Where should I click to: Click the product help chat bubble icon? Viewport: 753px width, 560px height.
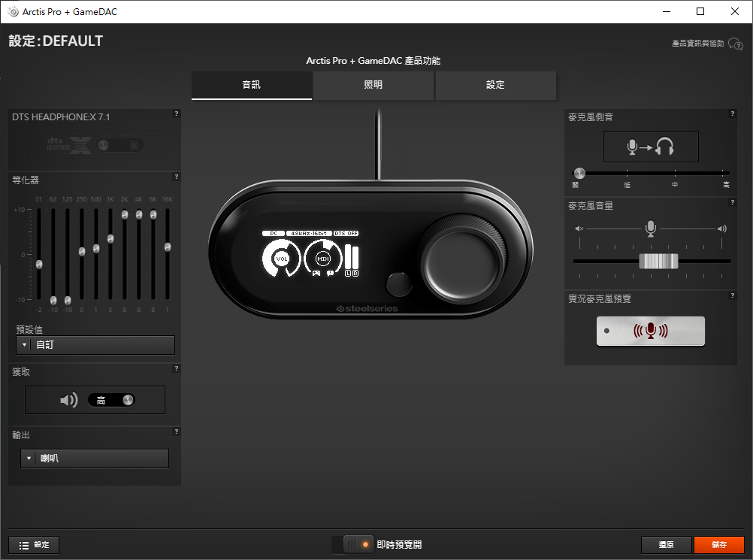tap(736, 44)
